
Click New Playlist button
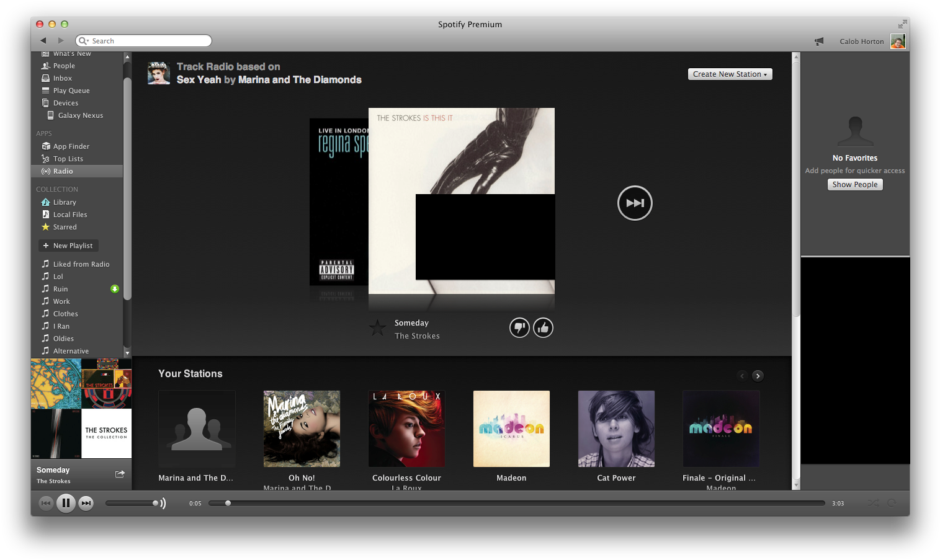click(x=68, y=246)
